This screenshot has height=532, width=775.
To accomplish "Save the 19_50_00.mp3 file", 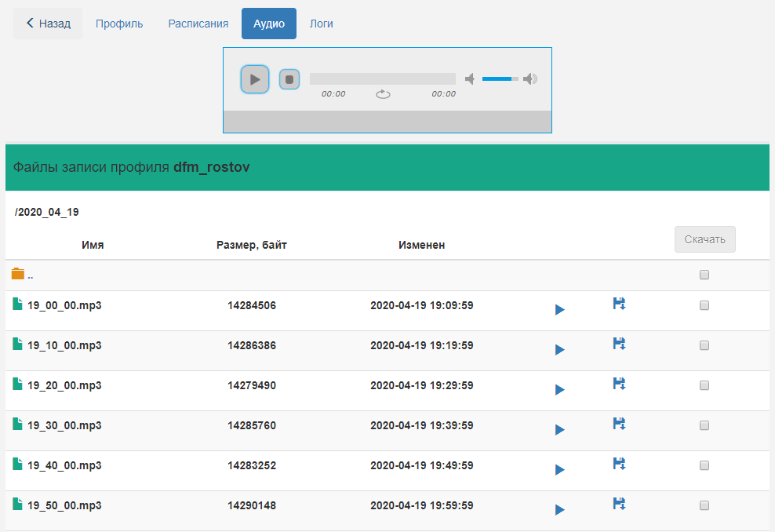I will [619, 504].
